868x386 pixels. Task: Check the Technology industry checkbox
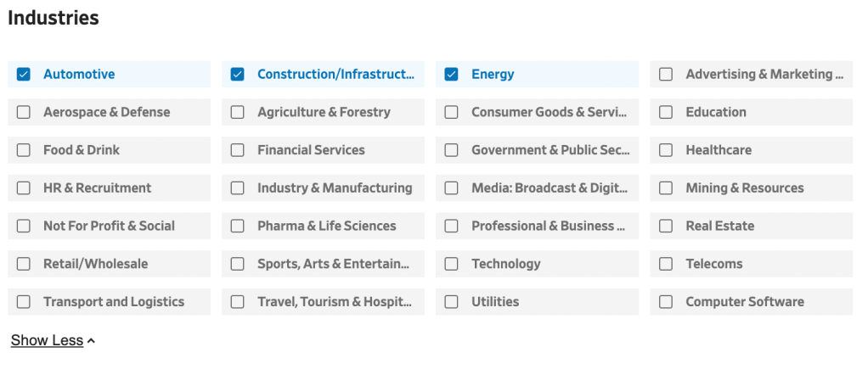click(452, 264)
